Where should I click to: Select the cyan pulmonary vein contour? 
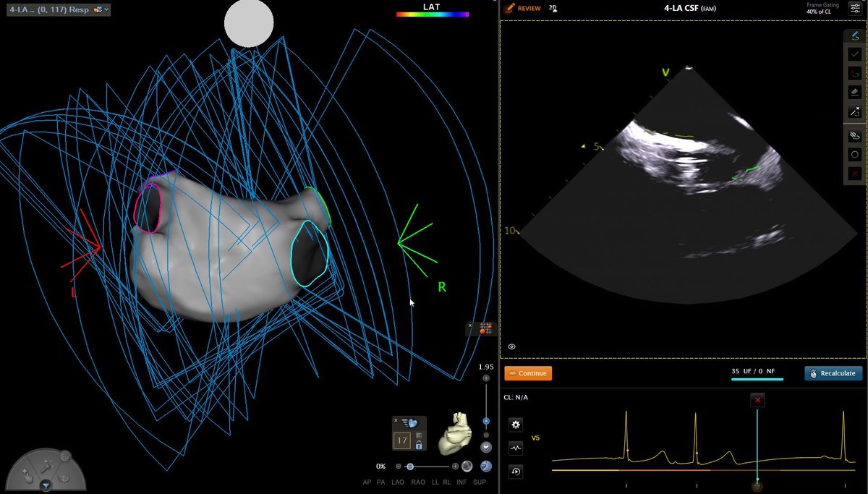[310, 253]
